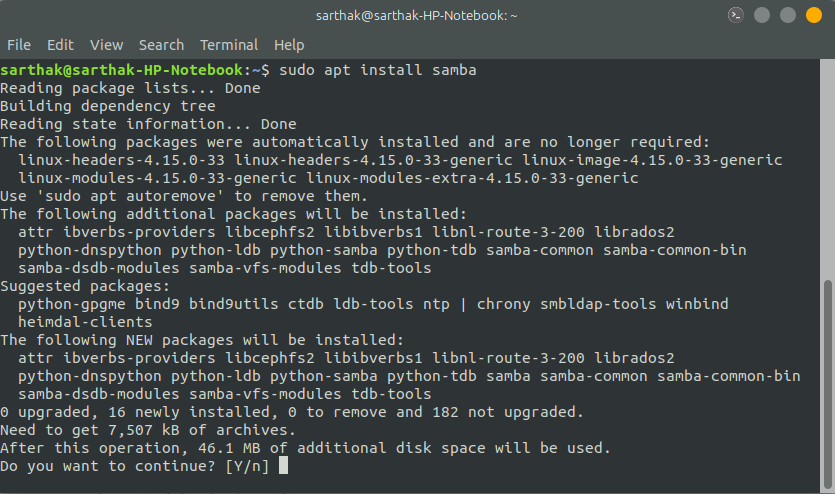Click the 'Do you want to continue?' line
This screenshot has height=494, width=835.
(x=108, y=466)
